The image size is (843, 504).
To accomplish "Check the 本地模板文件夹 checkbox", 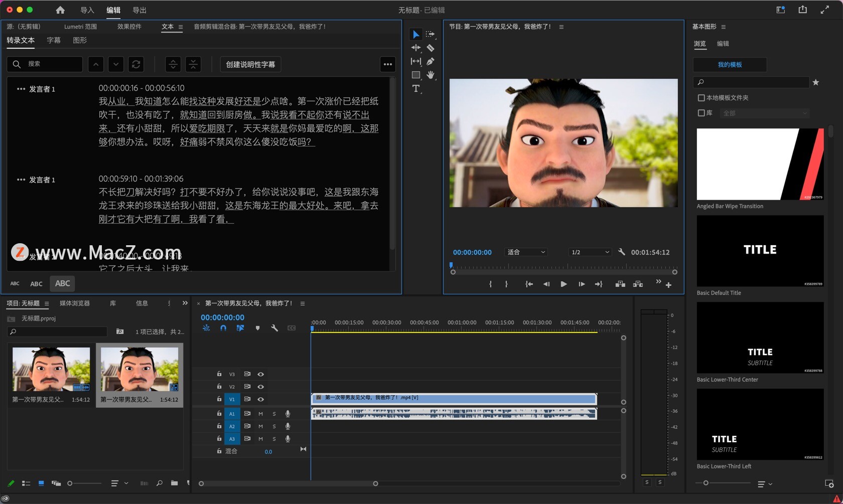I will pos(701,98).
